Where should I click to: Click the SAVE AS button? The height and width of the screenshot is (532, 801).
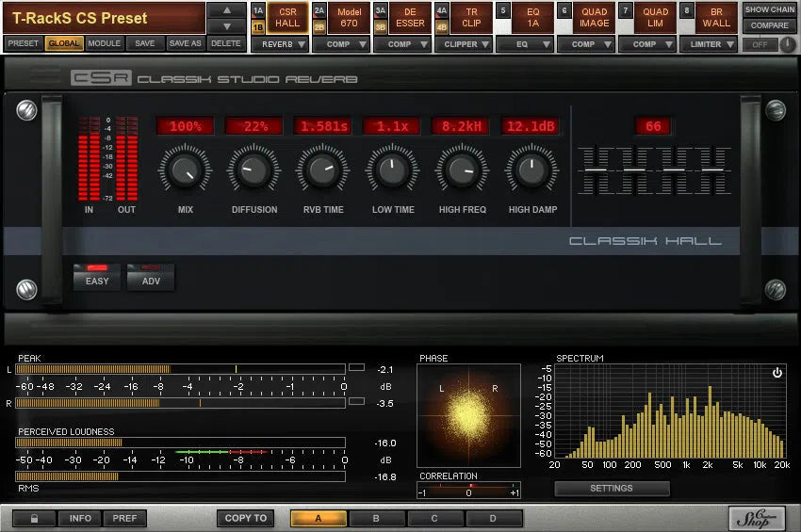185,43
